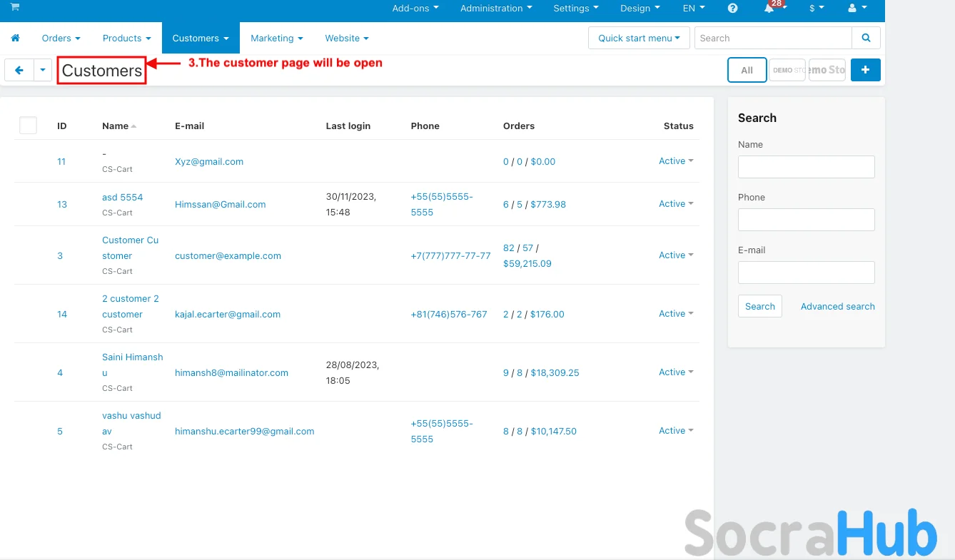Viewport: 955px width, 560px height.
Task: Toggle the select-all checkbox in table header
Action: point(28,126)
